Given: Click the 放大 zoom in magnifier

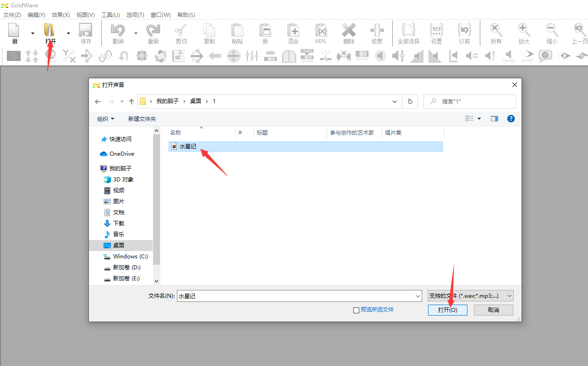Looking at the screenshot, I should coord(524,31).
